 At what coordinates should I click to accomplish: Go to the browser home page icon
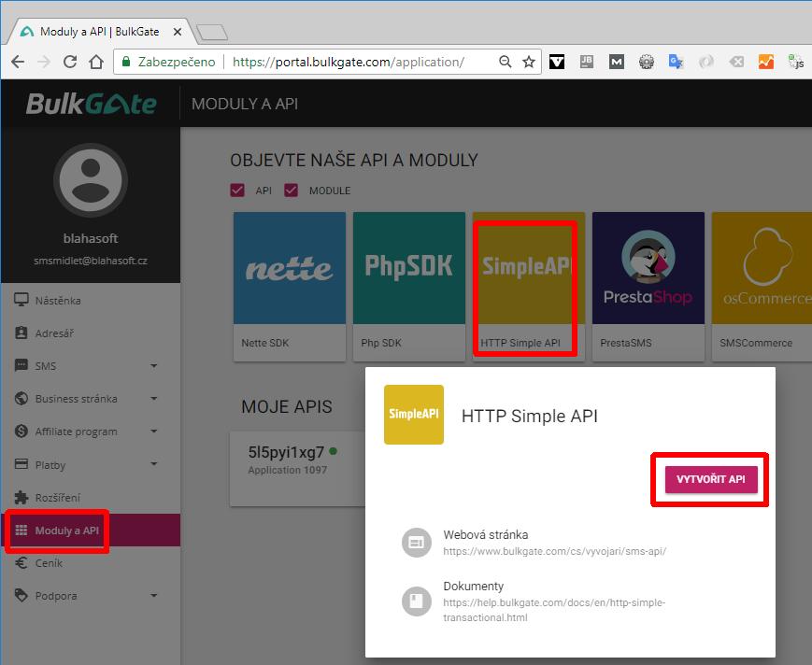click(x=96, y=62)
